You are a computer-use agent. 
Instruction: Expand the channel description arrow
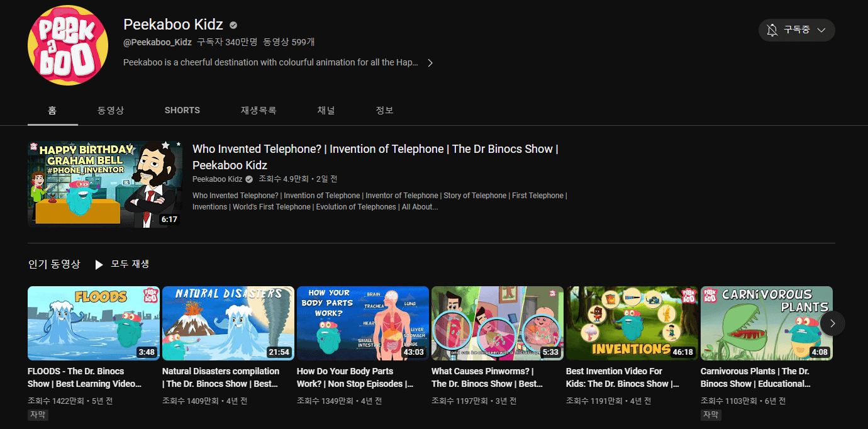430,63
